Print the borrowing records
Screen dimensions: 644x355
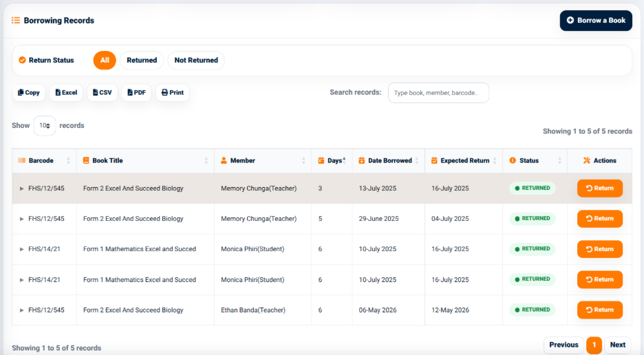point(173,92)
